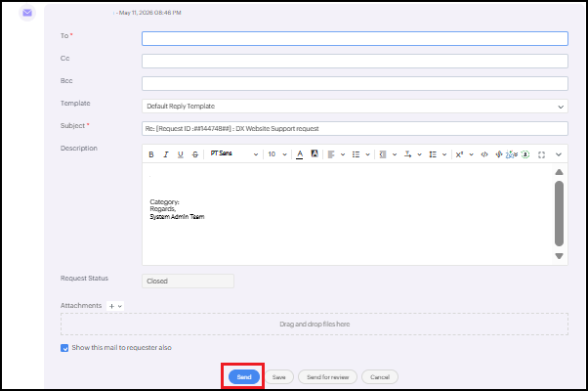Pick the font text color
The height and width of the screenshot is (391, 588).
pyautogui.click(x=300, y=154)
